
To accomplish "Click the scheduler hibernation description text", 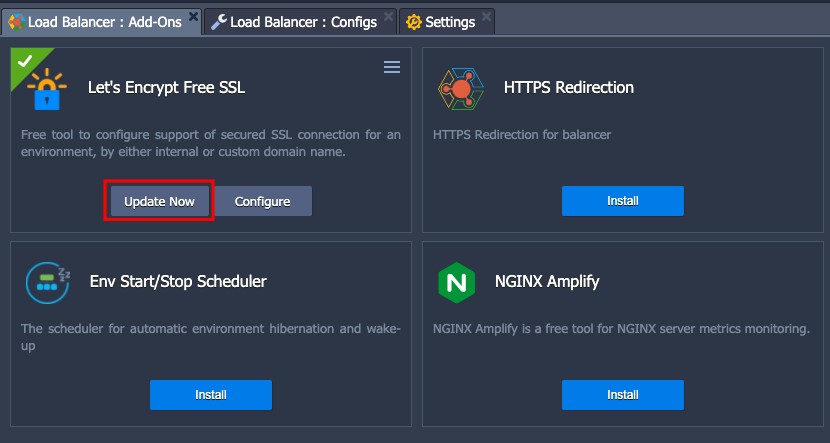I will [211, 337].
